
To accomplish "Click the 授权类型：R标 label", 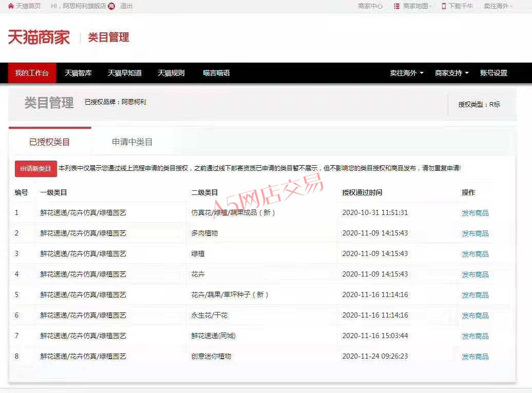I will point(479,105).
